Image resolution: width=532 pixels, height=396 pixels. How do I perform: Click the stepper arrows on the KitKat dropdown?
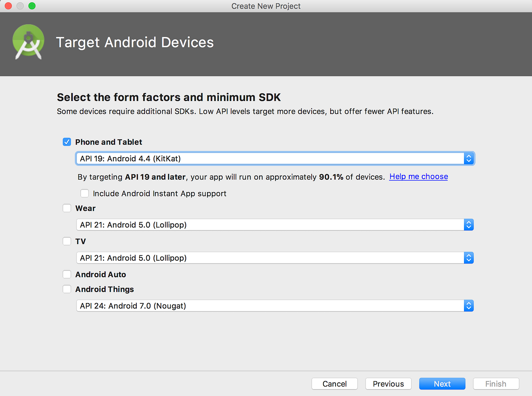[x=469, y=158]
